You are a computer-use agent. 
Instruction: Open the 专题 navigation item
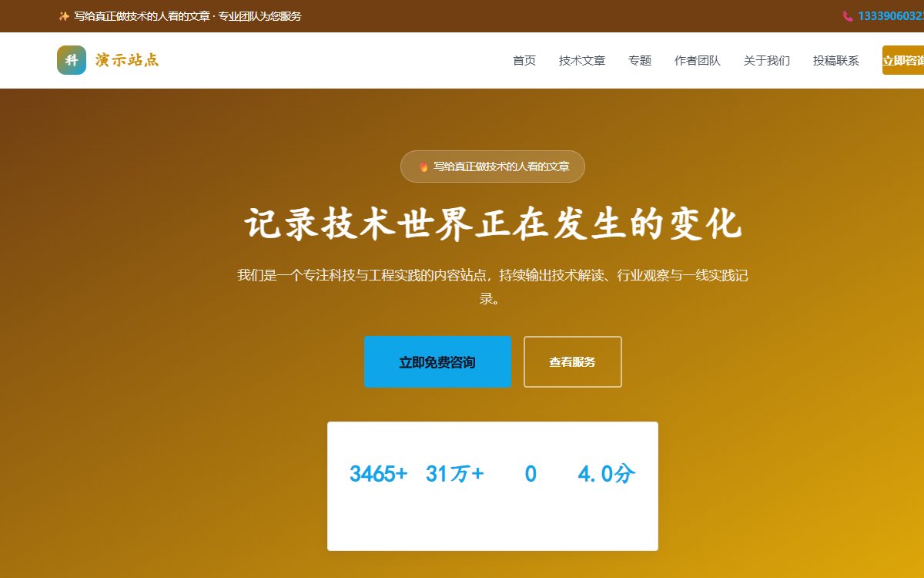[x=640, y=61]
